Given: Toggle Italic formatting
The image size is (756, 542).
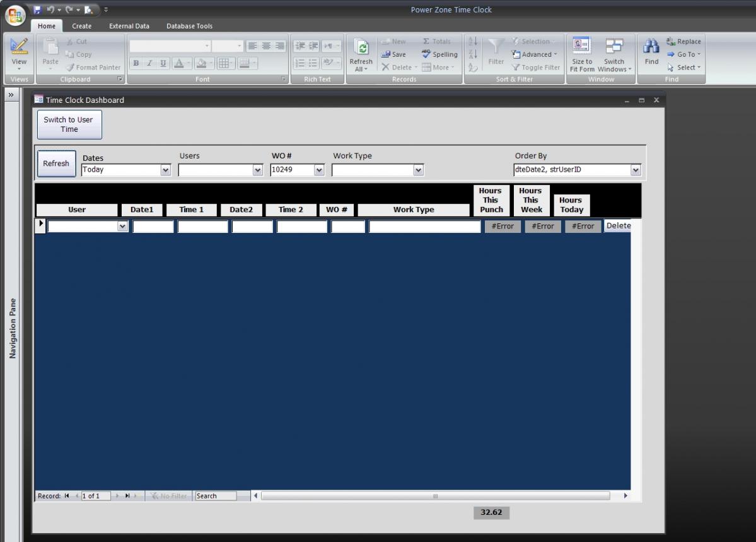Looking at the screenshot, I should (149, 63).
